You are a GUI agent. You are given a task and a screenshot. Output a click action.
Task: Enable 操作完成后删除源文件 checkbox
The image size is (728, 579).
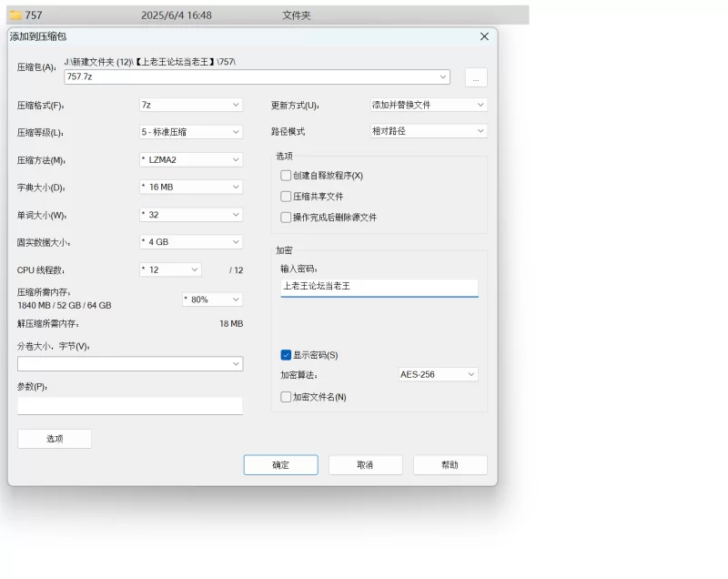pos(286,218)
